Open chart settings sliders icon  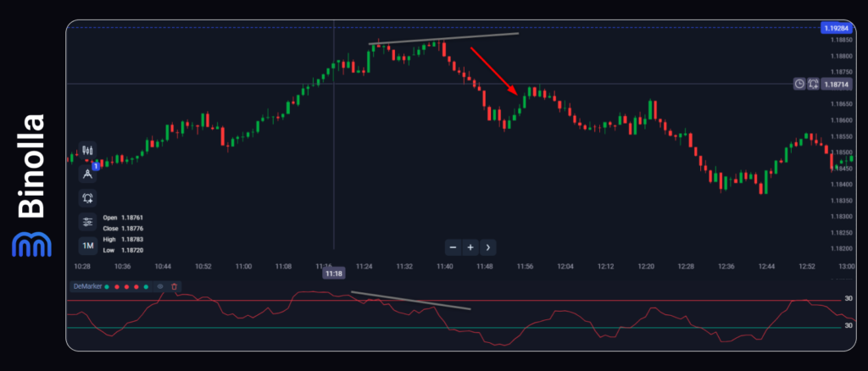[87, 222]
